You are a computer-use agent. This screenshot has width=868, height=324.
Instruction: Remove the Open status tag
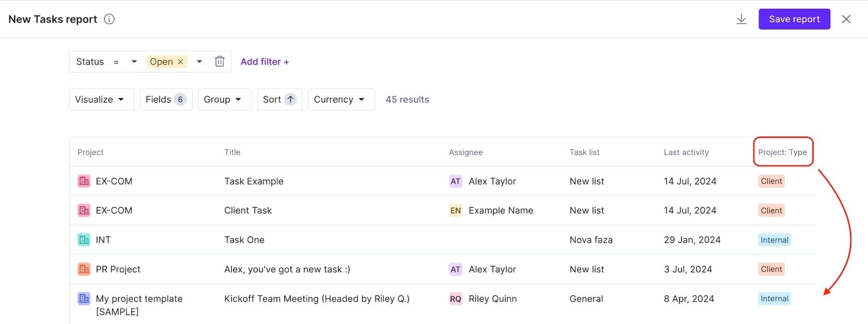click(x=180, y=61)
